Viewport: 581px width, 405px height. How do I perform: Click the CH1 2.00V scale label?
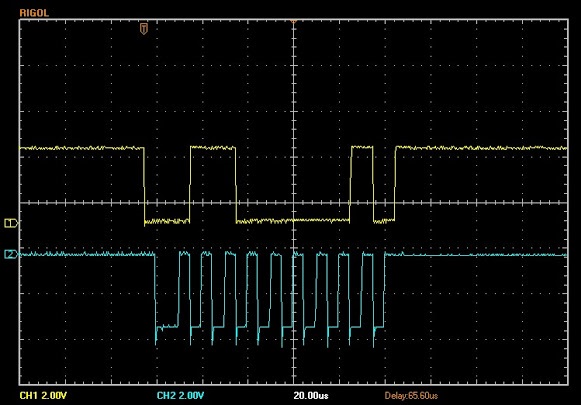tap(43, 396)
